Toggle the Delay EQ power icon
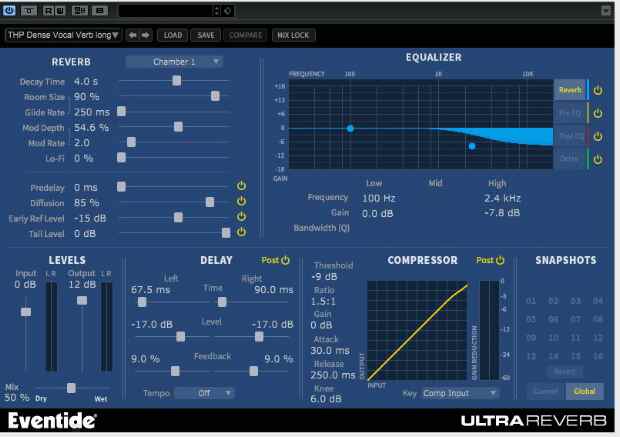Screen dimensions: 620x437 pyautogui.click(x=598, y=159)
